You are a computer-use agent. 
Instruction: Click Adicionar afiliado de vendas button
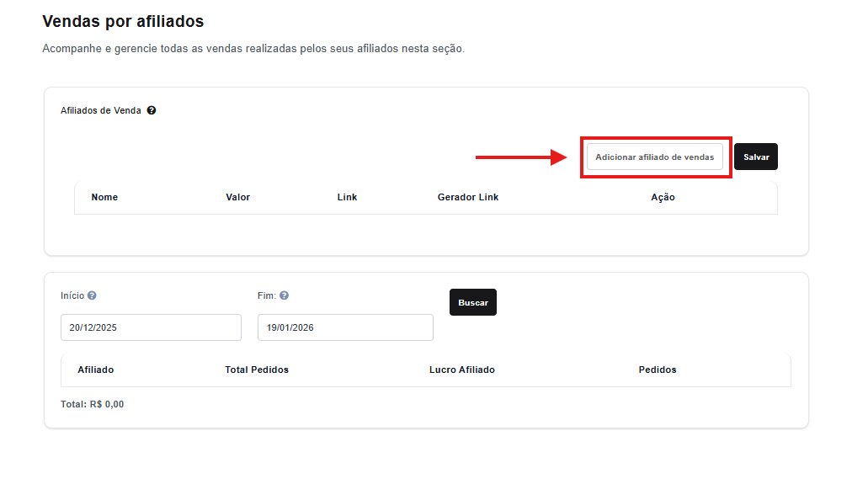coord(654,157)
